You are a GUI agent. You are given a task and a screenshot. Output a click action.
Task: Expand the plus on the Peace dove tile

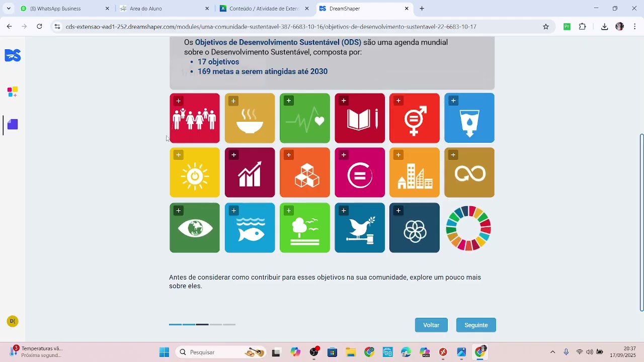click(x=344, y=210)
